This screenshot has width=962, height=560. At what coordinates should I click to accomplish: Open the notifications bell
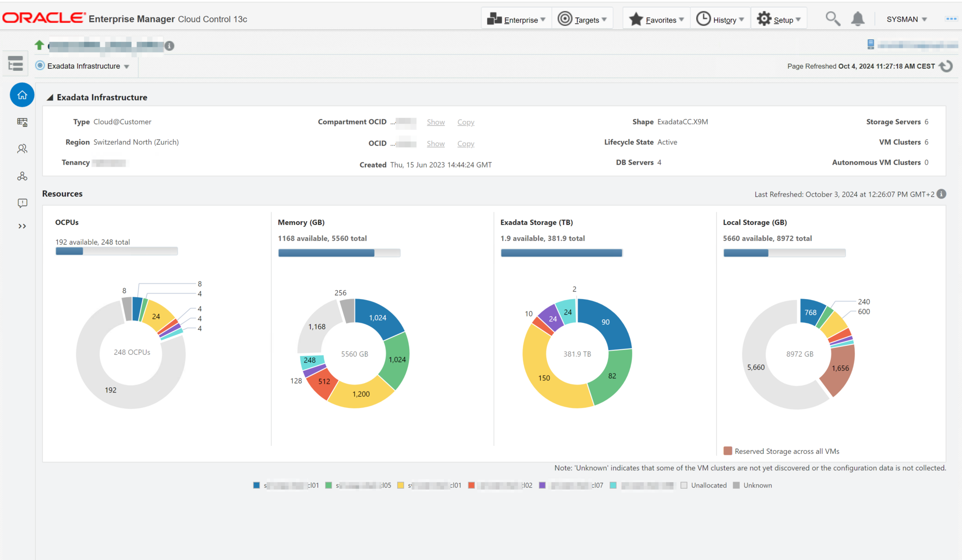[858, 19]
